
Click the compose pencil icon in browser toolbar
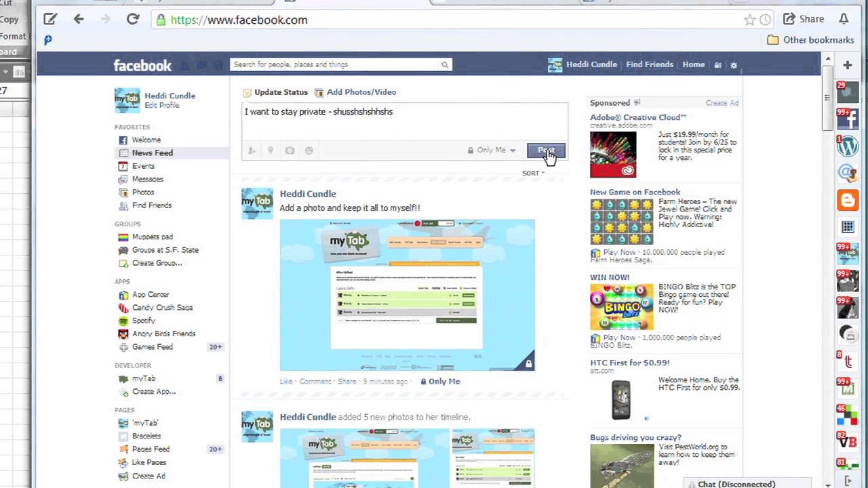coord(50,20)
